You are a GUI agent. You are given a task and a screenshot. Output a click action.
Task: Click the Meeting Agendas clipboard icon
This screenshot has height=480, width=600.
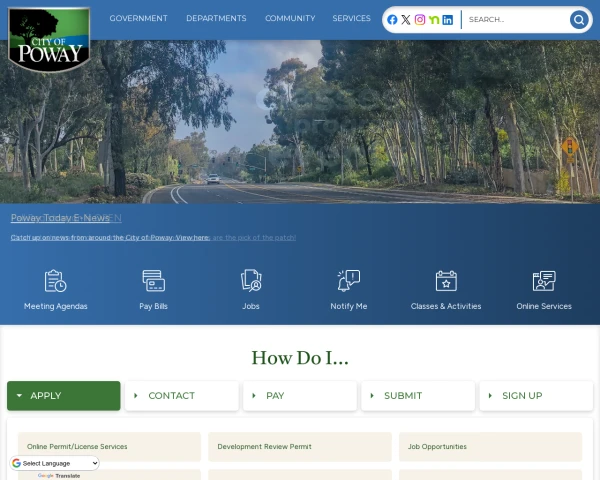[x=55, y=281]
